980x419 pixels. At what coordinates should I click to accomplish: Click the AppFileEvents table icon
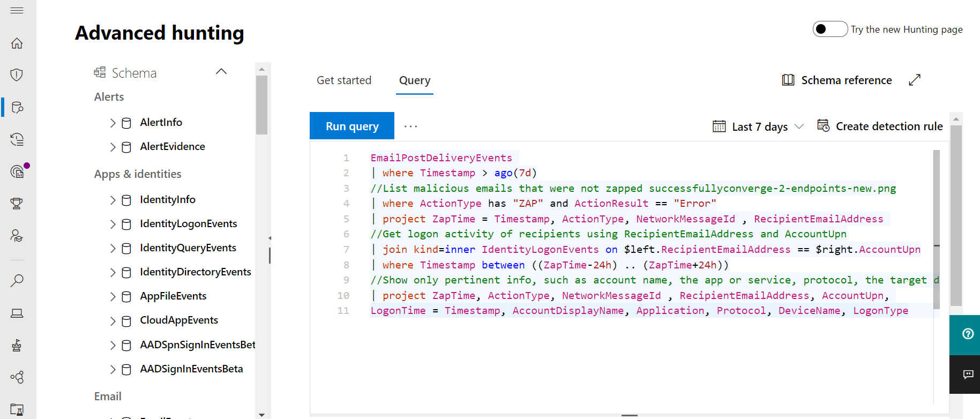coord(126,297)
